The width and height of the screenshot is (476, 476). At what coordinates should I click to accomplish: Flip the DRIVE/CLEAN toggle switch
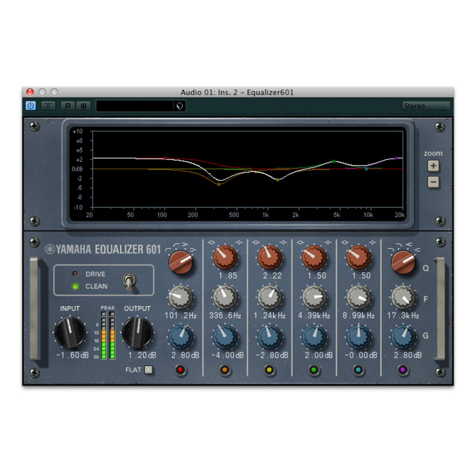point(129,281)
